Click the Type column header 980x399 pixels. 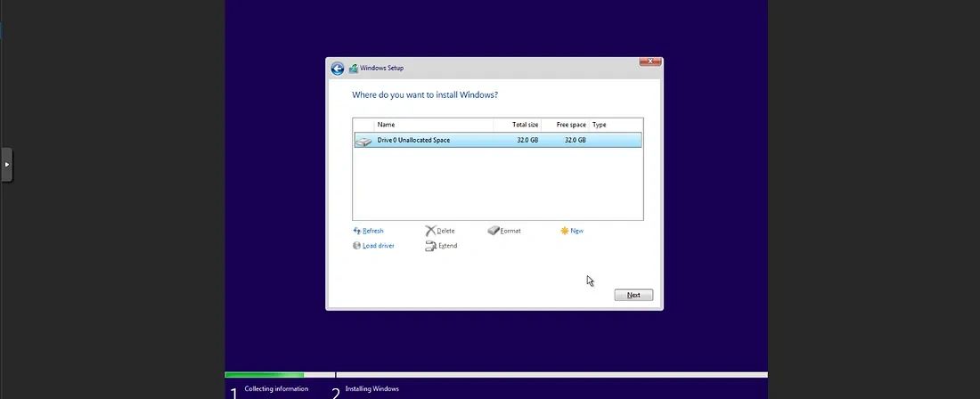[x=600, y=125]
